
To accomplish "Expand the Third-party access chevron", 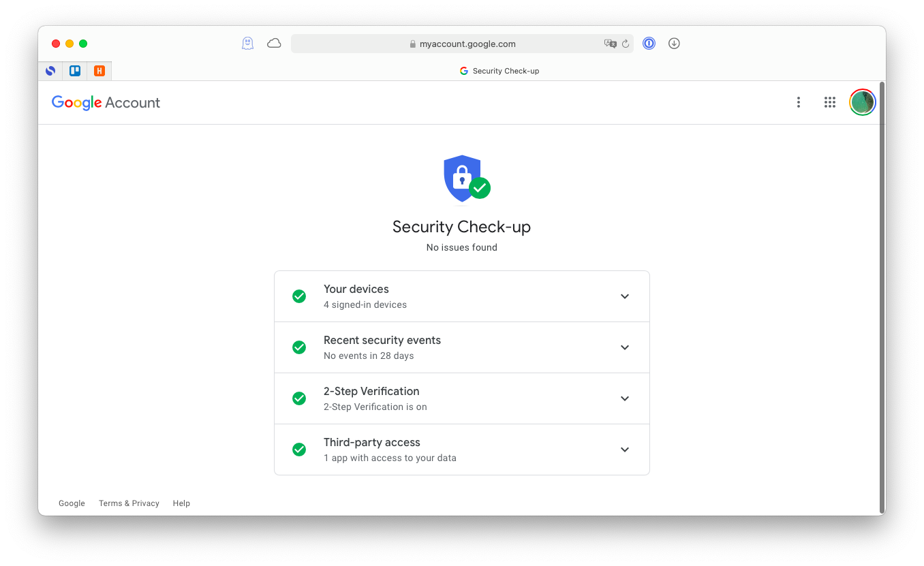I will point(624,450).
